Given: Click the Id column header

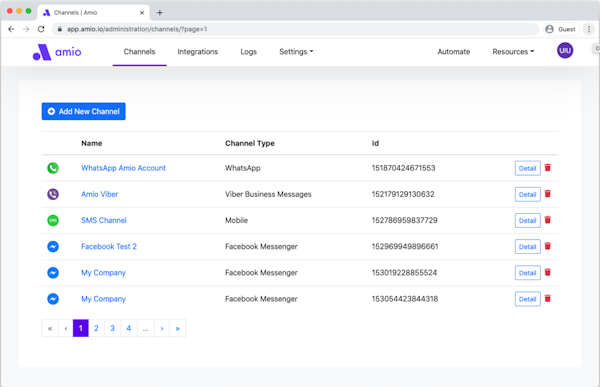Looking at the screenshot, I should (375, 143).
